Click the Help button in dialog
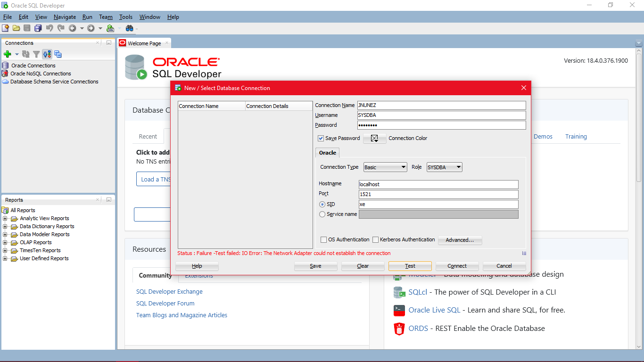Screen dimensions: 644x362 197,266
